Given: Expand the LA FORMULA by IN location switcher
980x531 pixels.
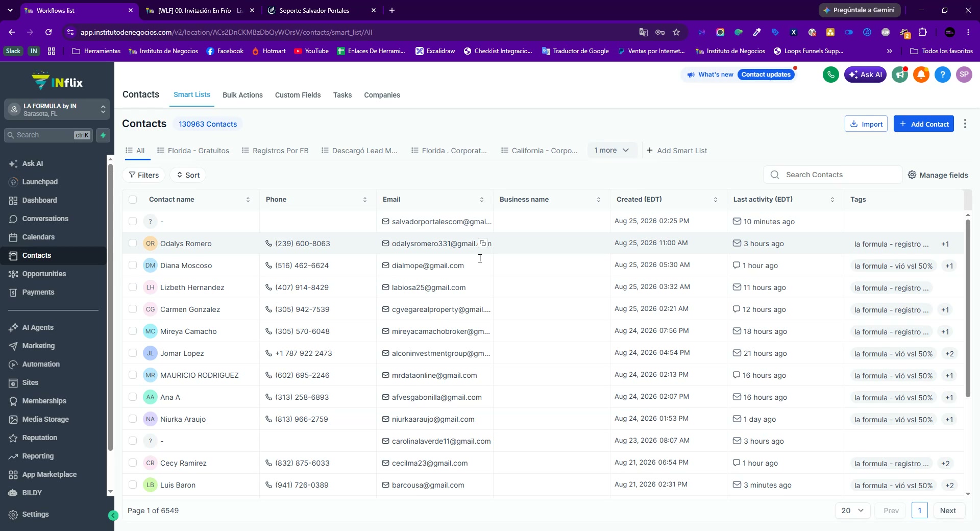Looking at the screenshot, I should click(x=57, y=110).
